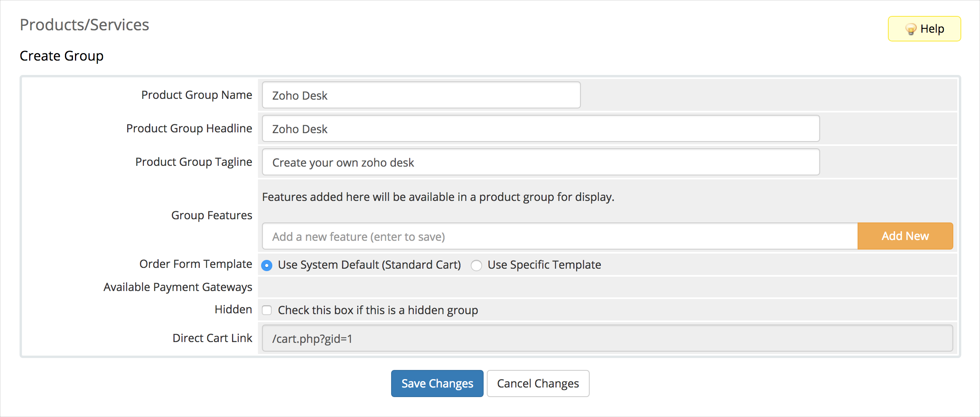The height and width of the screenshot is (417, 980).
Task: Click the Product Group Headline label
Action: pyautogui.click(x=189, y=128)
